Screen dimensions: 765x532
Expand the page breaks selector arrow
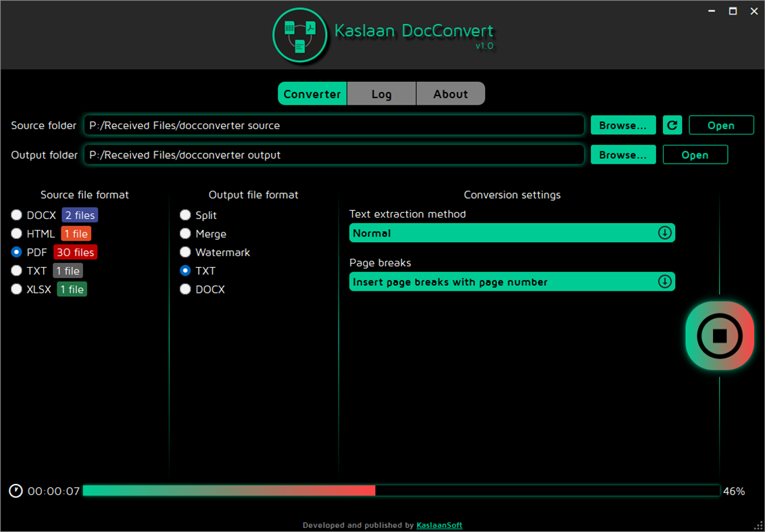click(x=666, y=282)
